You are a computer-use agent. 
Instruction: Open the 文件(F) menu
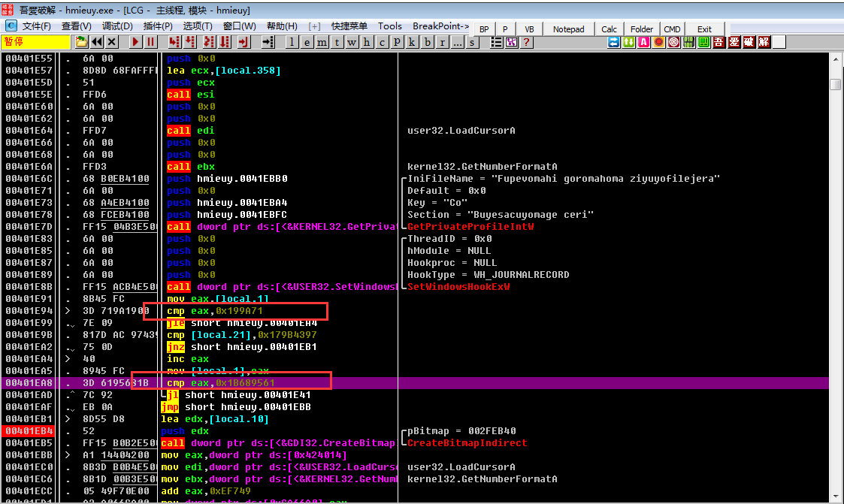(37, 26)
